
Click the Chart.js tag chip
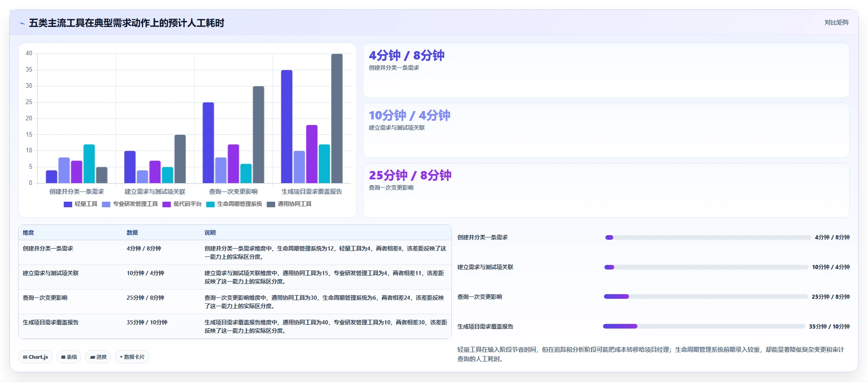click(x=35, y=357)
